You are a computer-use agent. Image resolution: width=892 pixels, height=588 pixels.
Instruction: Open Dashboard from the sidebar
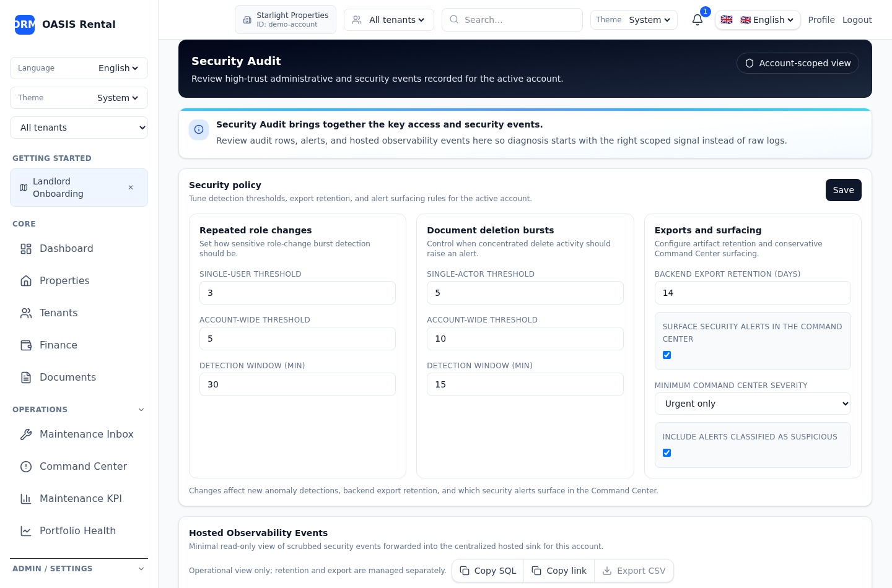coord(66,248)
